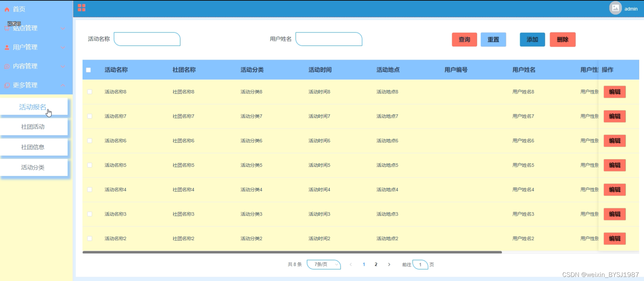Focus the 用户姓名 search field
This screenshot has width=644, height=281.
pyautogui.click(x=329, y=39)
